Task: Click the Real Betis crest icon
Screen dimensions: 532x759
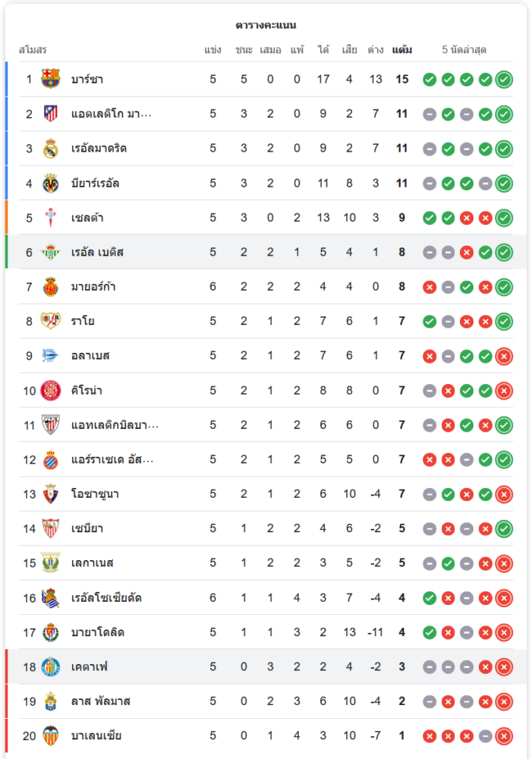Action: coord(50,252)
